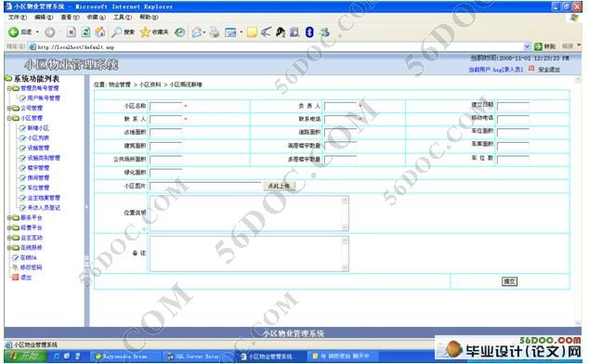Open the Favorites (收藏夹) star button

click(x=154, y=32)
